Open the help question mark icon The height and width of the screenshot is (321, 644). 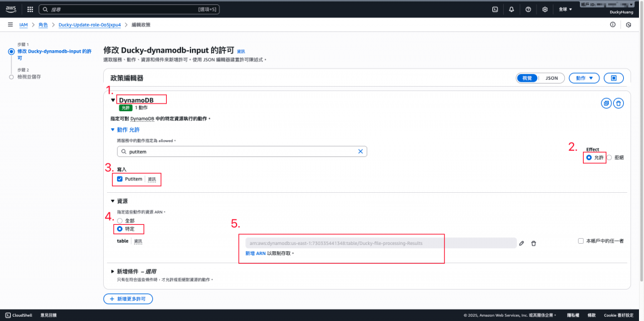[x=528, y=9]
